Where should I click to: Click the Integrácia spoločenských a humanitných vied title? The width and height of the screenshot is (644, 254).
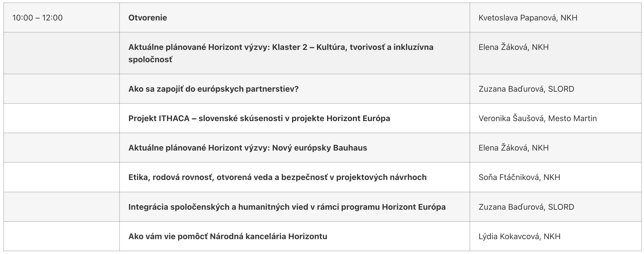click(x=287, y=207)
